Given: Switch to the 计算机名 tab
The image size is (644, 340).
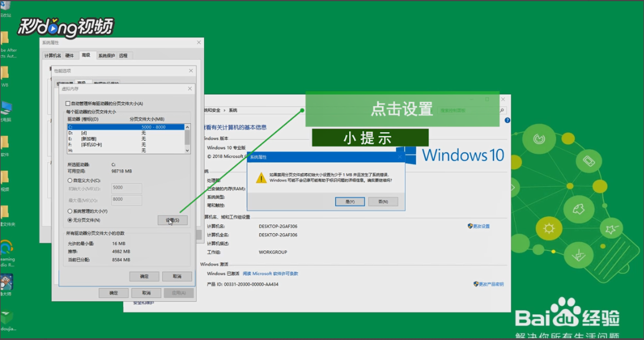Looking at the screenshot, I should tap(52, 55).
